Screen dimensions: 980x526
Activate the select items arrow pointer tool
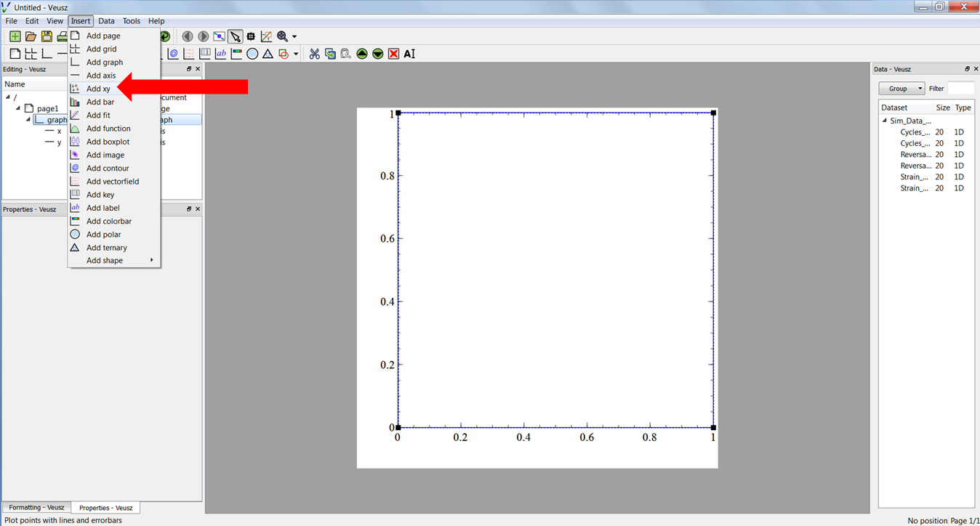(x=235, y=36)
